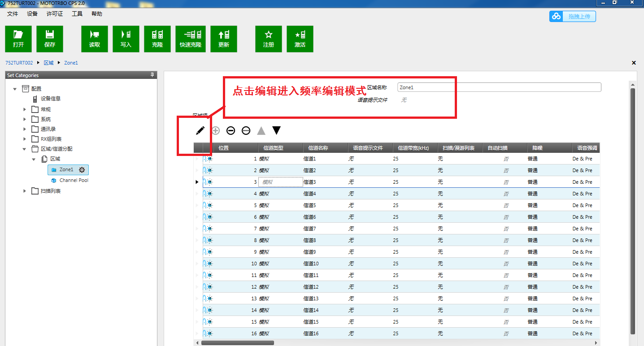Image resolution: width=644 pixels, height=346 pixels.
Task: Click the 区域名称 Zone1 input field
Action: pyautogui.click(x=499, y=87)
